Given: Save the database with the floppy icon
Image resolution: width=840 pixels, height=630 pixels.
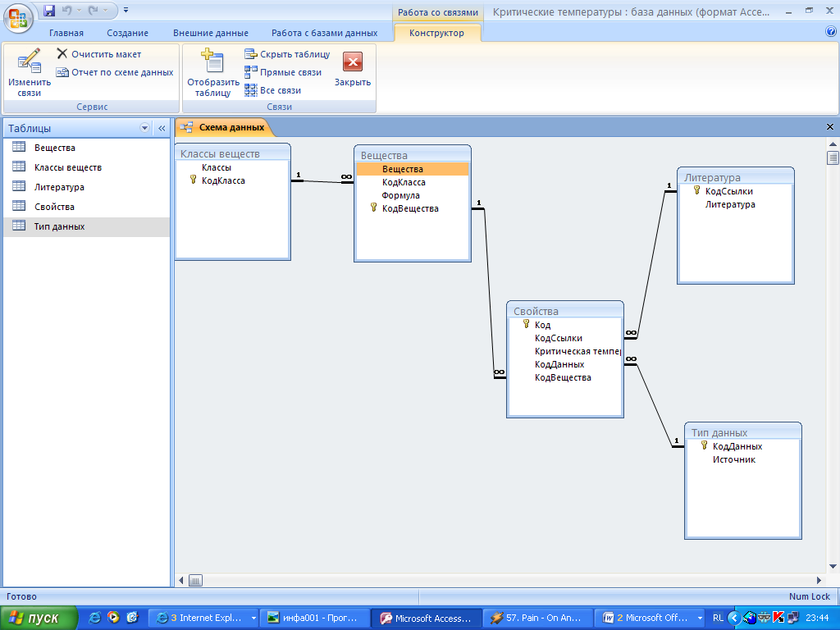Looking at the screenshot, I should coord(49,10).
